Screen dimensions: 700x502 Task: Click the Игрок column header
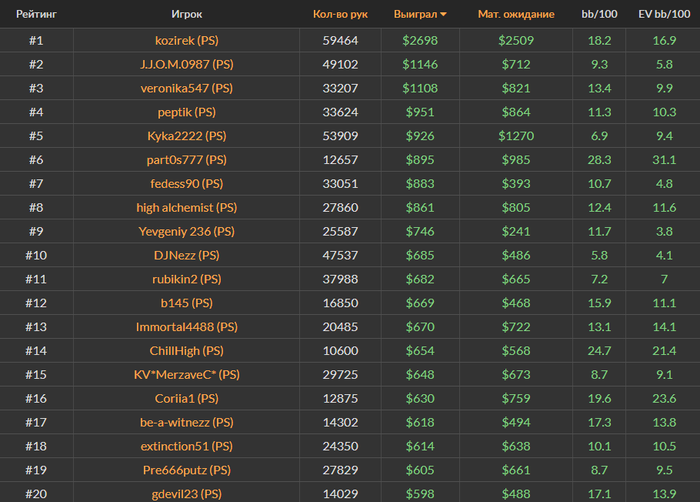pyautogui.click(x=187, y=14)
